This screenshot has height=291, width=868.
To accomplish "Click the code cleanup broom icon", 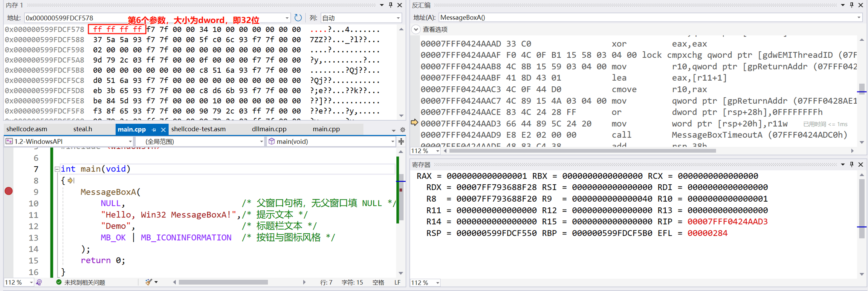I will [x=149, y=282].
